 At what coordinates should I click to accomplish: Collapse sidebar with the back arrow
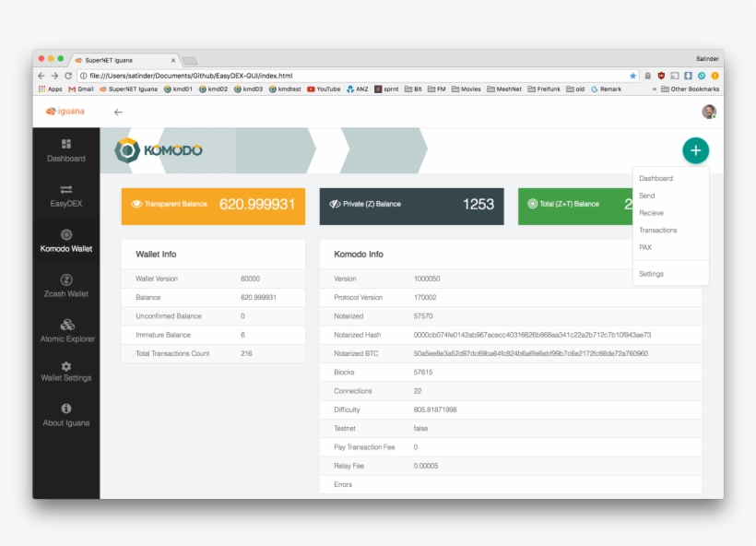click(x=118, y=112)
